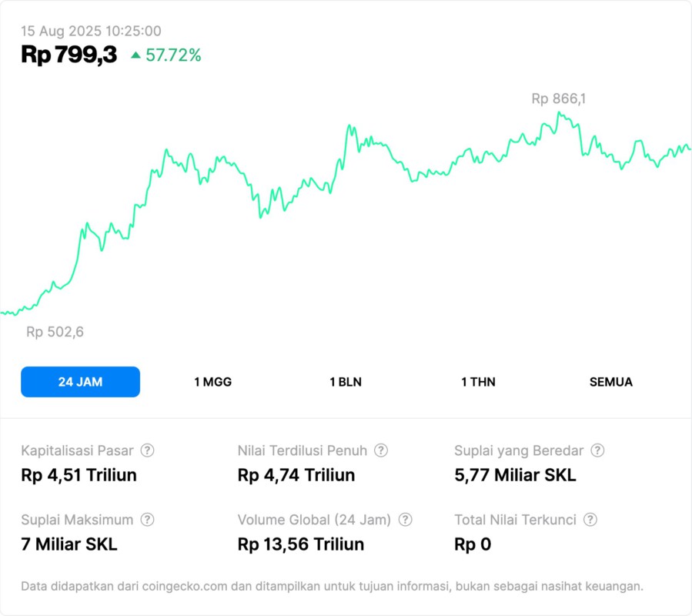Choose the 1 THN time range
692x616 pixels.
(478, 382)
